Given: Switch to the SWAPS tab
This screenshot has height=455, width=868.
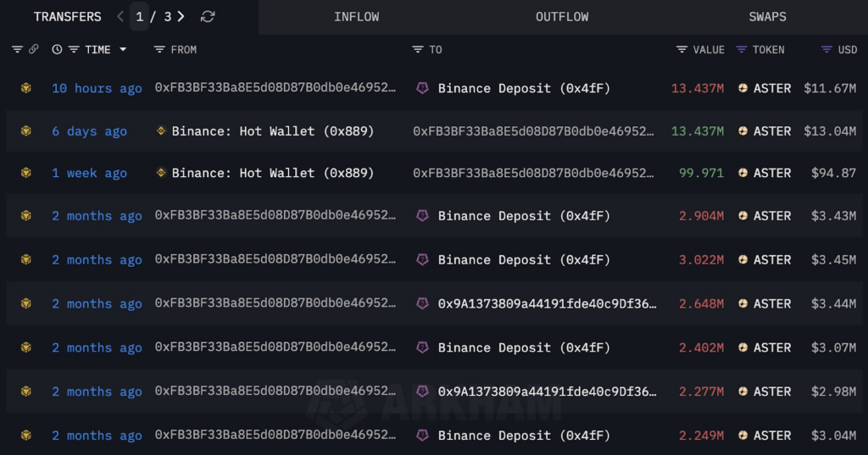Looking at the screenshot, I should point(767,17).
